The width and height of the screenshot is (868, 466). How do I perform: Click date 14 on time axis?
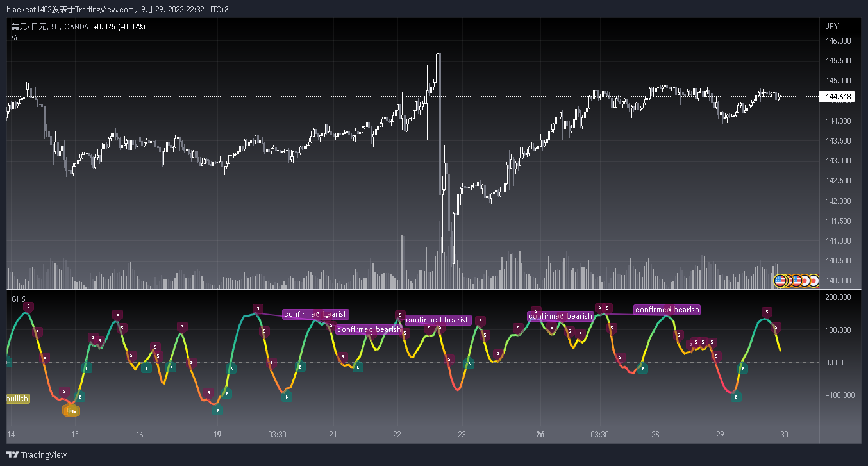[x=10, y=435]
